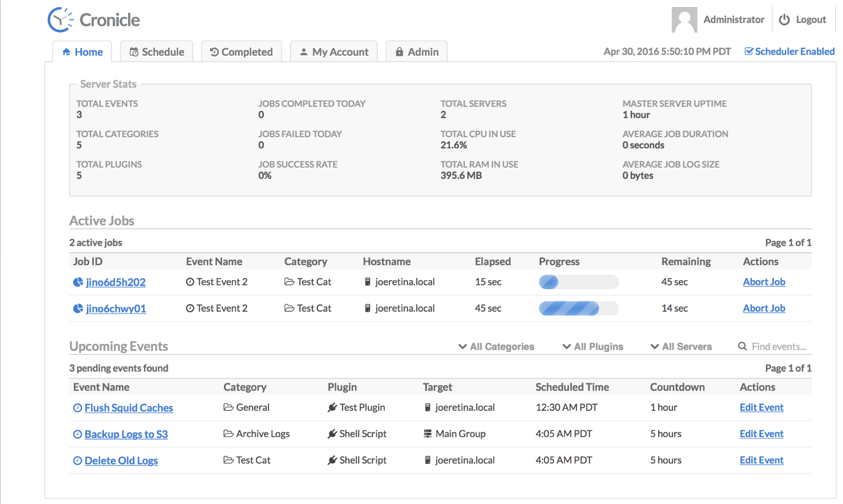Toggle the Scheduler Enabled checkbox
This screenshot has height=504, width=843.
749,51
